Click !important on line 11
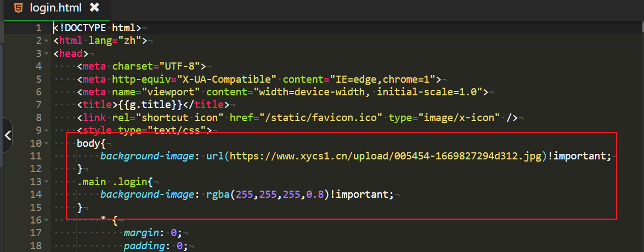644x252 pixels. pos(576,156)
